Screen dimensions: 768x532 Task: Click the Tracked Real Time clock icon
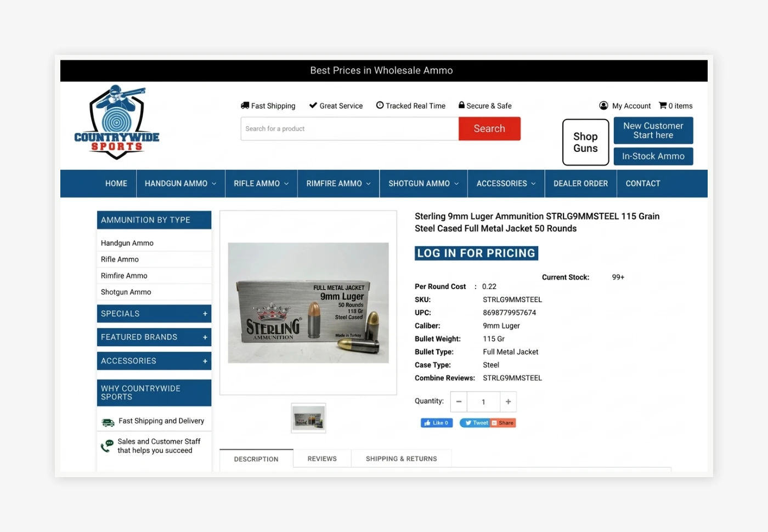[x=380, y=105]
